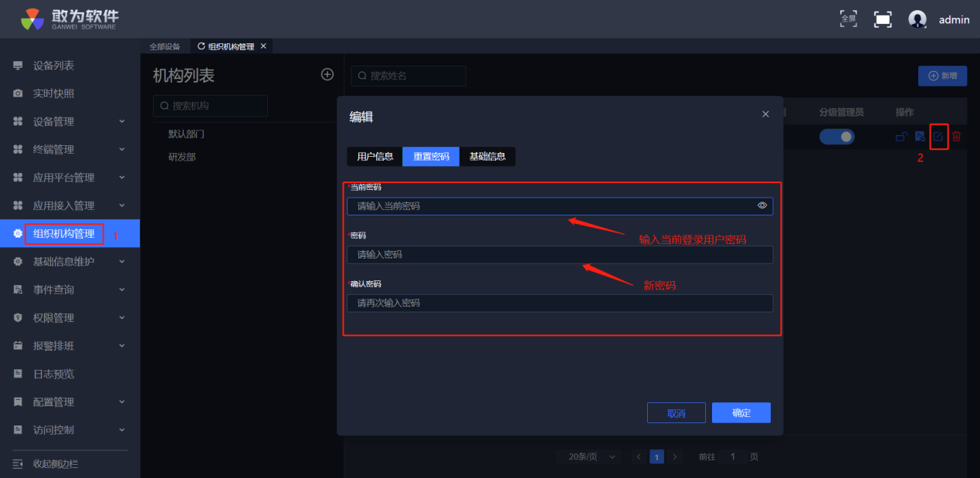980x478 pixels.
Task: Click the 新增 button
Action: pyautogui.click(x=942, y=76)
